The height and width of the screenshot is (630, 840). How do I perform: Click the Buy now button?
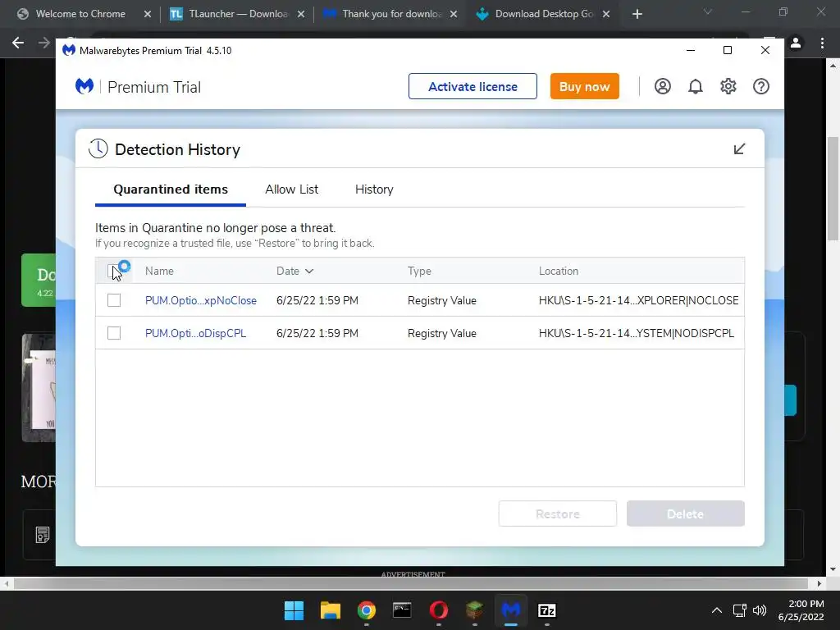pyautogui.click(x=584, y=86)
